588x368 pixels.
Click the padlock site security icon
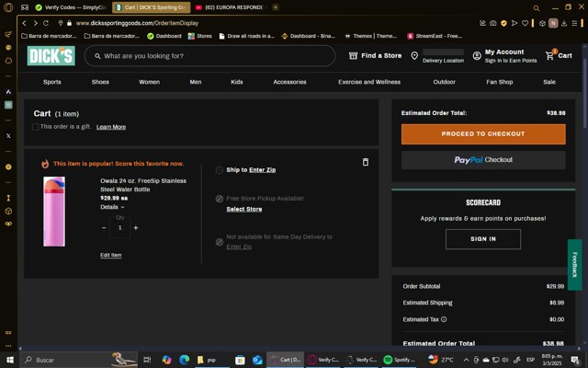[69, 23]
